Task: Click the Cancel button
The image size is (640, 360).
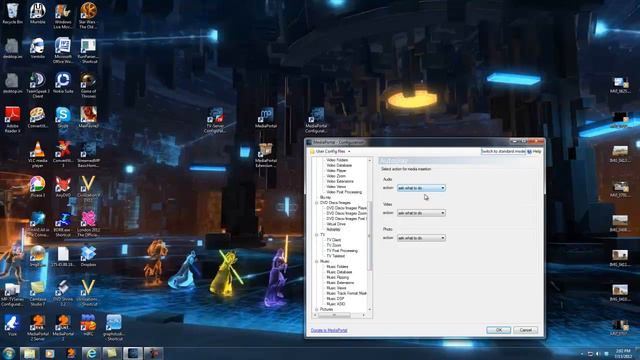Action: (525, 330)
